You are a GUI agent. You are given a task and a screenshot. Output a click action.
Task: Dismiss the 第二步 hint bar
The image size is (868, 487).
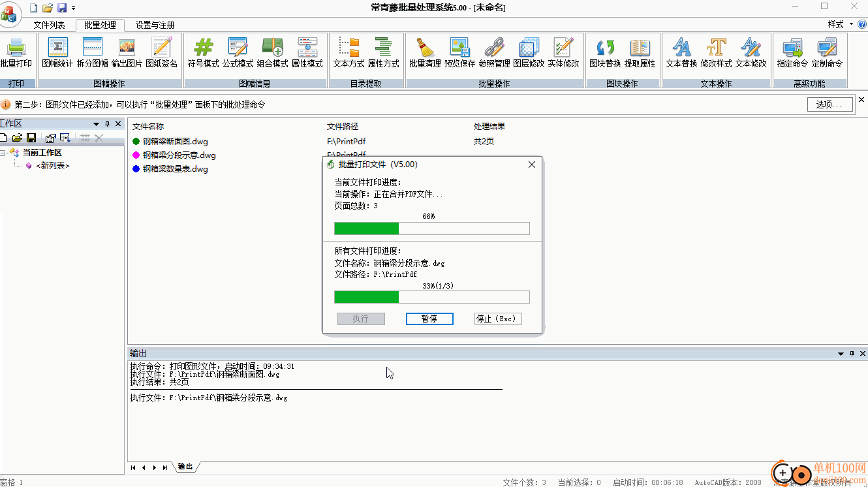pyautogui.click(x=861, y=100)
